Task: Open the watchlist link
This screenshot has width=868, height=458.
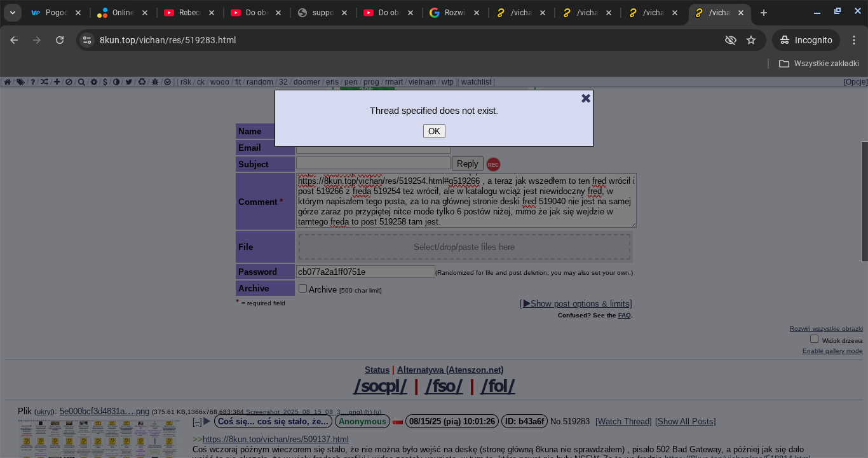Action: click(x=476, y=82)
